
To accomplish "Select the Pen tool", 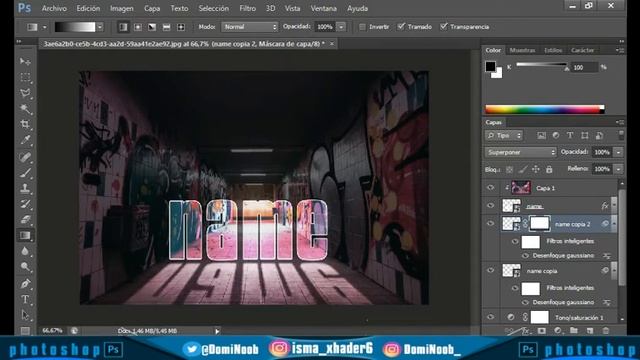I will tap(25, 283).
